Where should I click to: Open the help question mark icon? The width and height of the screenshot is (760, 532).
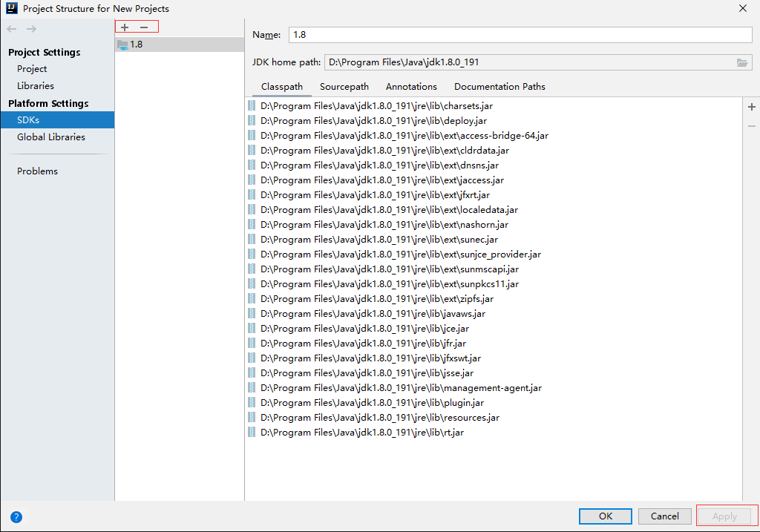pyautogui.click(x=16, y=517)
